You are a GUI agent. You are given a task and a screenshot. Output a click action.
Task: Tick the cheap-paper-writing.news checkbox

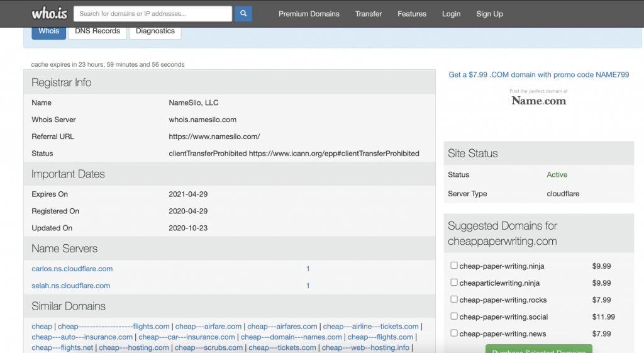click(454, 333)
